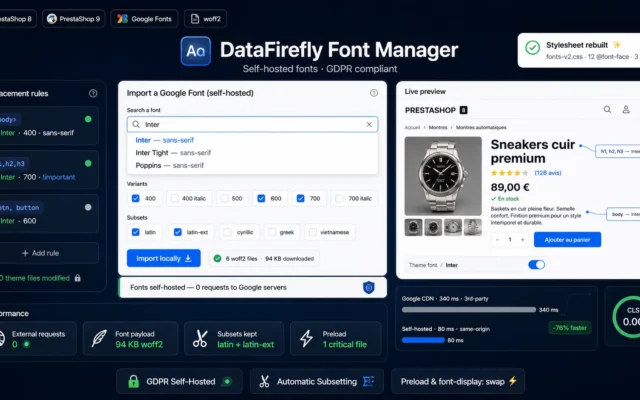The height and width of the screenshot is (400, 640).
Task: Click green checkmark on Stylesheet rebuilt notification
Action: pos(532,48)
